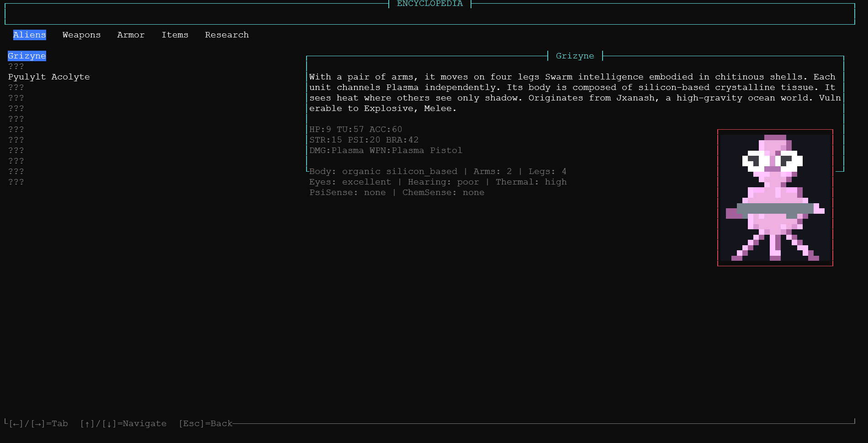Select the Armor tab
The height and width of the screenshot is (443, 868).
[131, 35]
